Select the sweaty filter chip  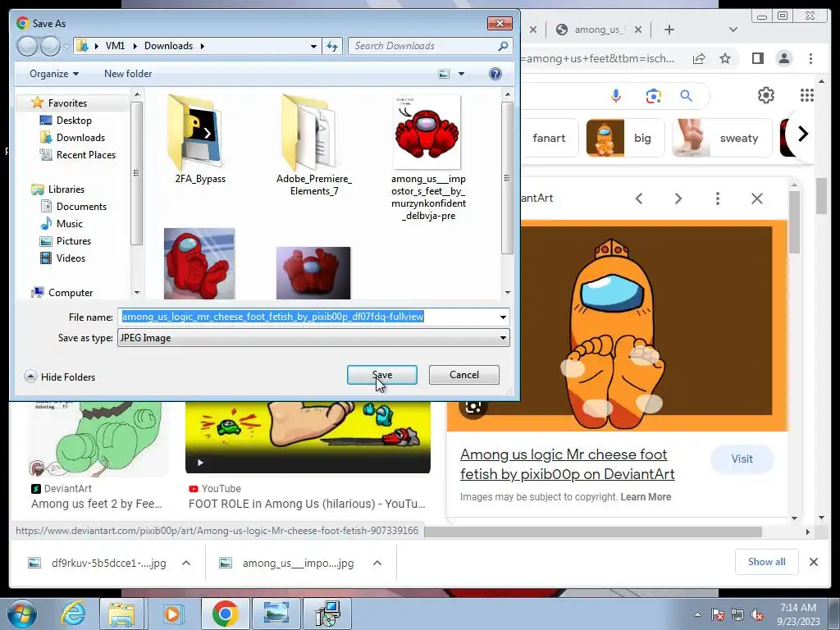722,138
